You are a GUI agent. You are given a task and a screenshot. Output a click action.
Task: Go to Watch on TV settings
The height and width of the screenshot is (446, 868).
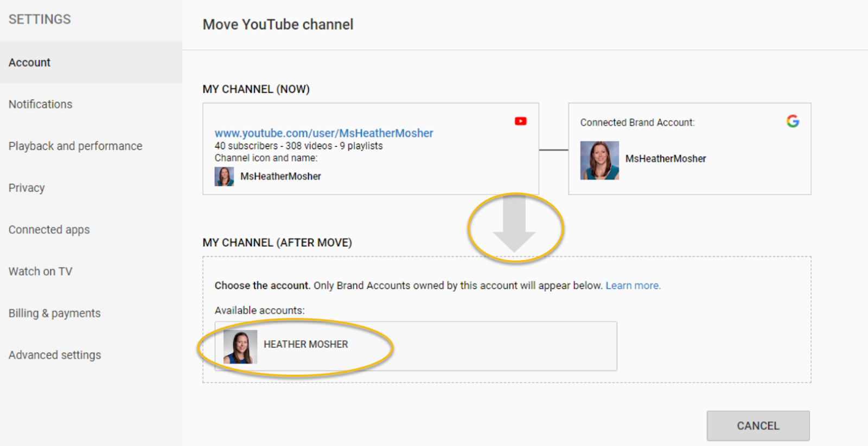(x=91, y=271)
